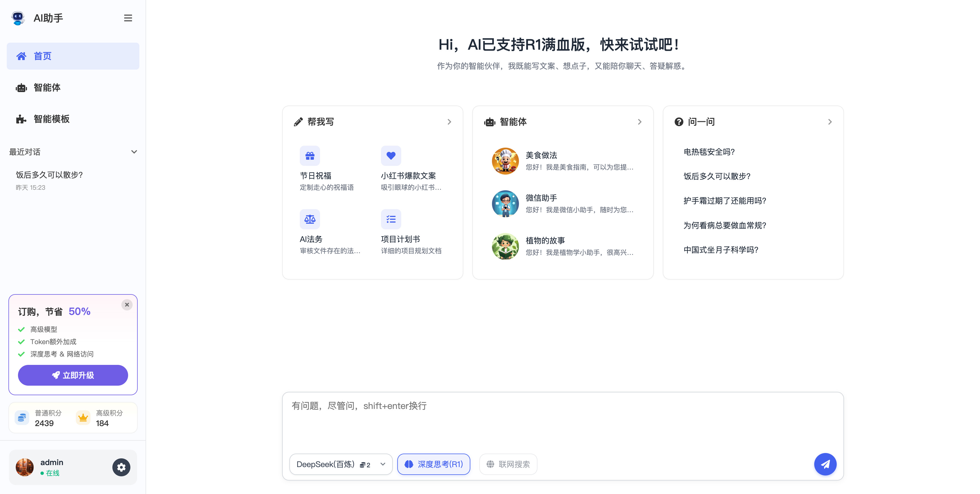Click the 帮我写 pencil icon
The width and height of the screenshot is (980, 494).
[x=298, y=122]
